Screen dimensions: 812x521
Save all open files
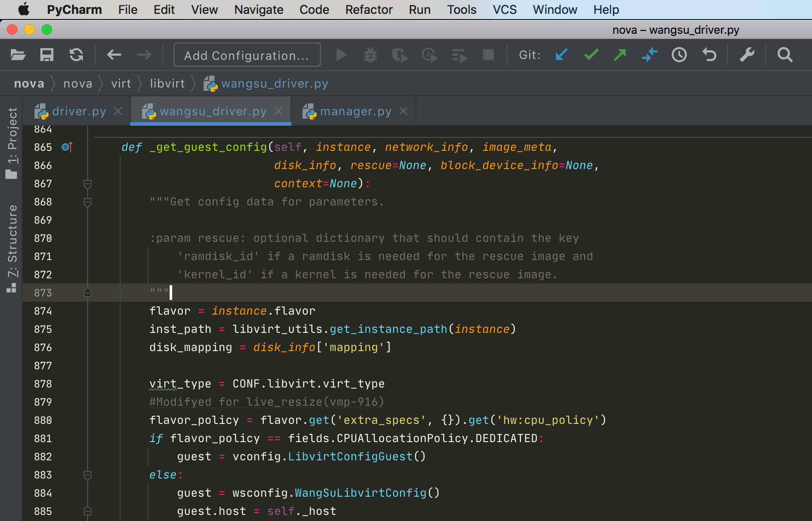click(46, 55)
